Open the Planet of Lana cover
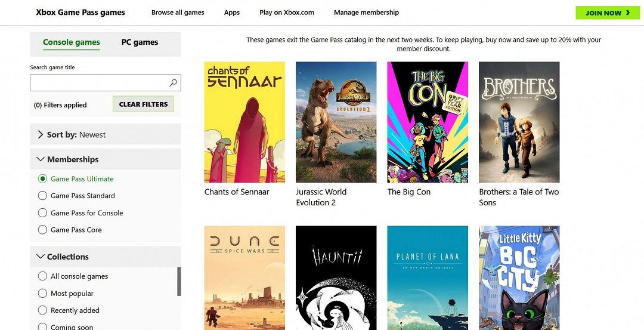This screenshot has width=644, height=330. [x=428, y=277]
